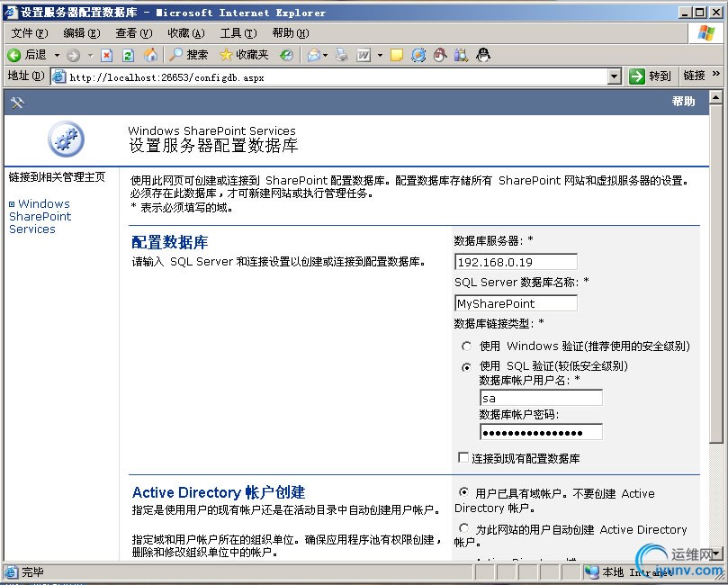Click the 配置数据库 section heading
The width and height of the screenshot is (728, 585).
(170, 242)
